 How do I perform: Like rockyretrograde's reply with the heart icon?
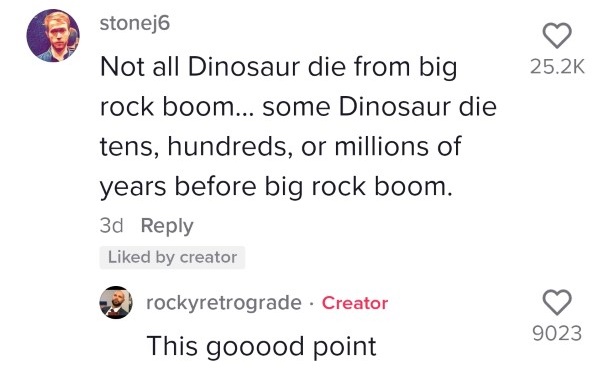(557, 302)
